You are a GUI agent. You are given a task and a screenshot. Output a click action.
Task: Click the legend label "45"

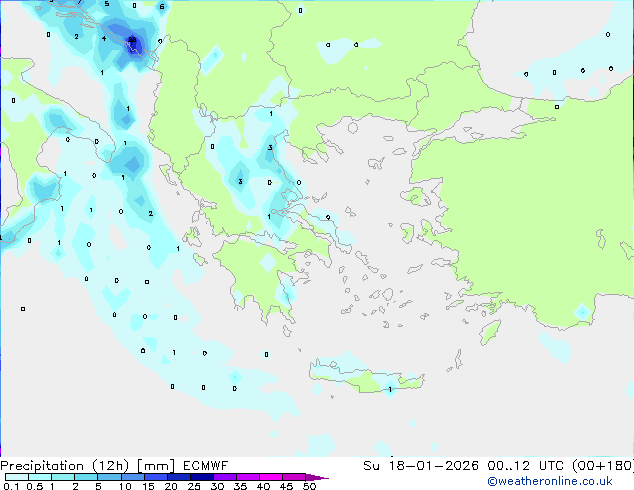click(286, 486)
